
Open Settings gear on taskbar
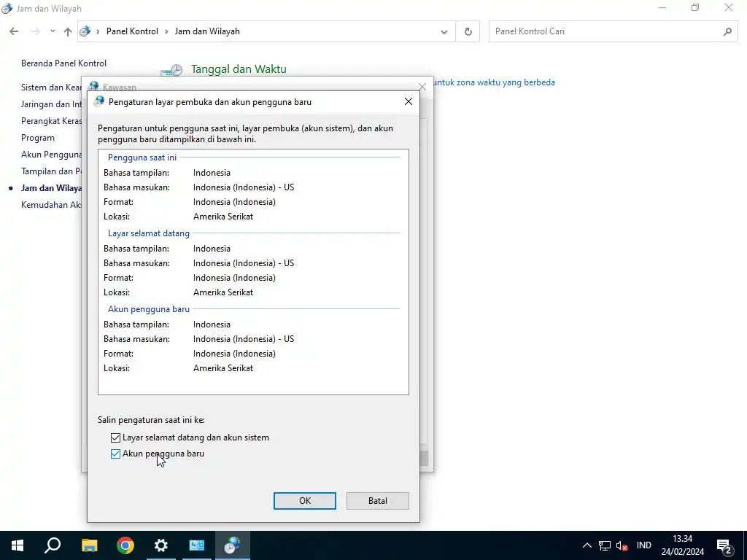[x=161, y=545]
